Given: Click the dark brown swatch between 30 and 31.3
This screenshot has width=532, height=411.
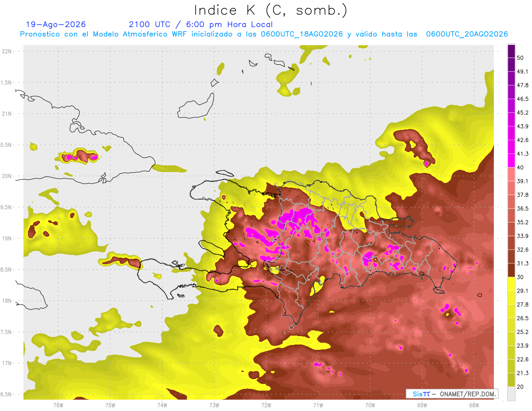Looking at the screenshot, I should click(511, 270).
